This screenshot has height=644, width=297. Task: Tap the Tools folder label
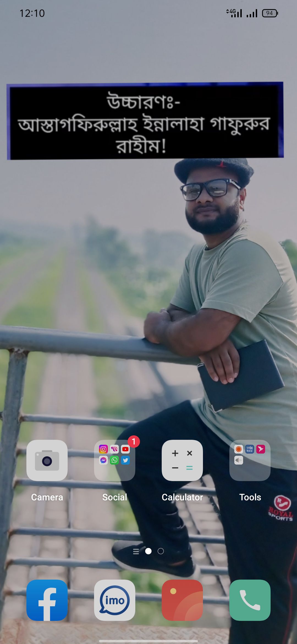click(250, 497)
